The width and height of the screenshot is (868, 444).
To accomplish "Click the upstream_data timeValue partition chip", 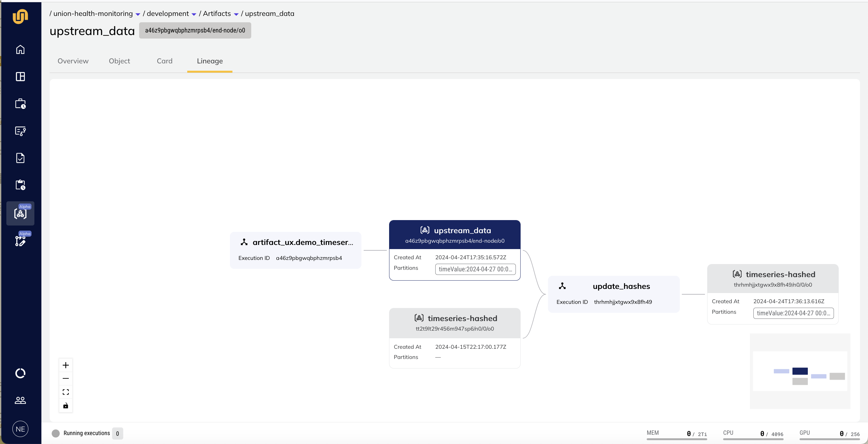I will [475, 269].
